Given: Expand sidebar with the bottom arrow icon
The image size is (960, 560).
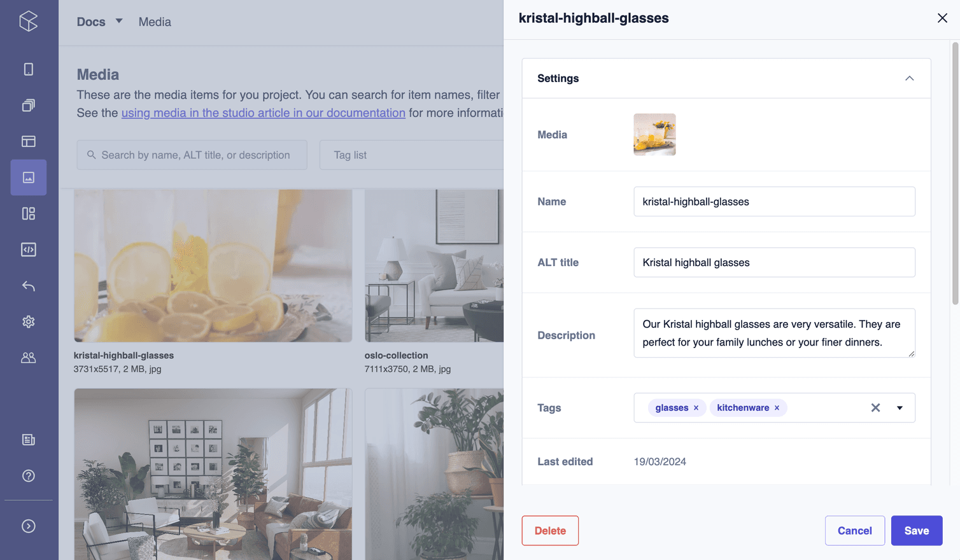Looking at the screenshot, I should click(x=29, y=526).
